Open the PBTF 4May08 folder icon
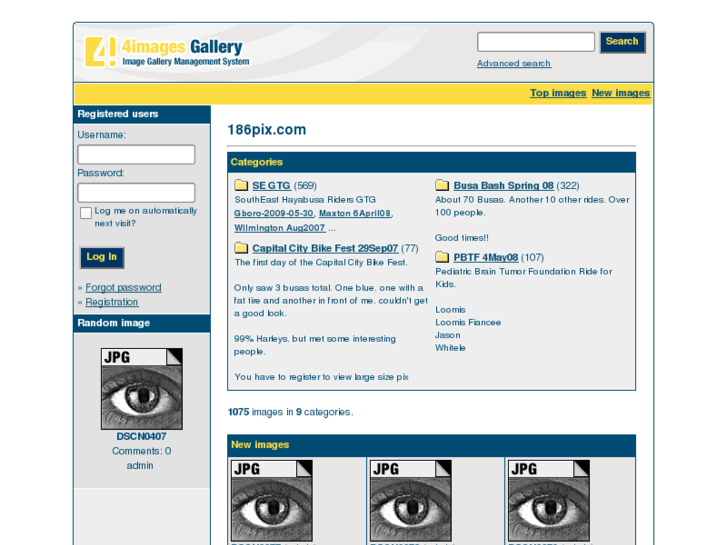Screen dimensions: 727x545 point(442,256)
